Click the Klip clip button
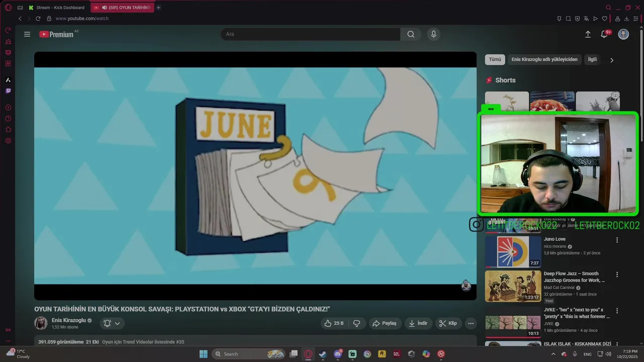644x362 pixels. 448,323
